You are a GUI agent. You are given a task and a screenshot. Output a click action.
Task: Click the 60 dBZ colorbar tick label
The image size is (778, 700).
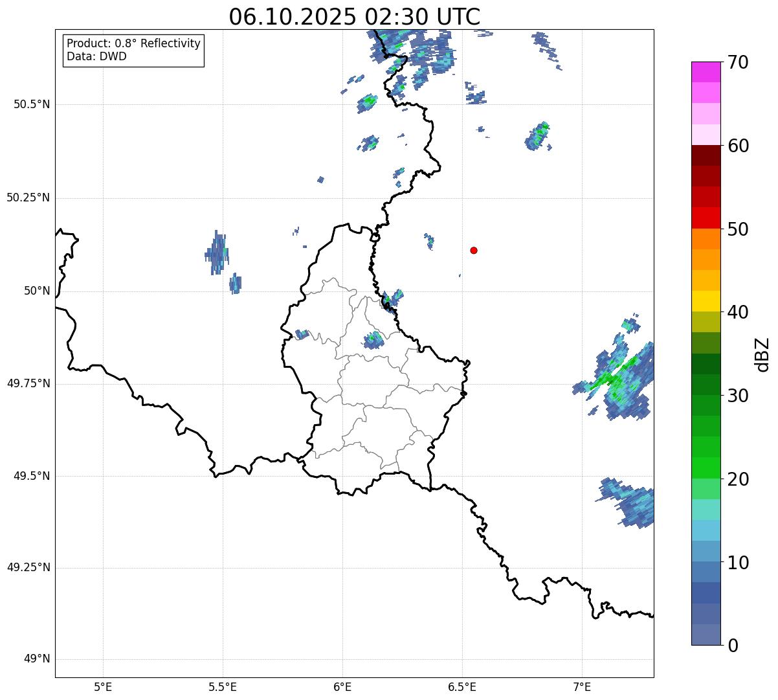pyautogui.click(x=737, y=146)
